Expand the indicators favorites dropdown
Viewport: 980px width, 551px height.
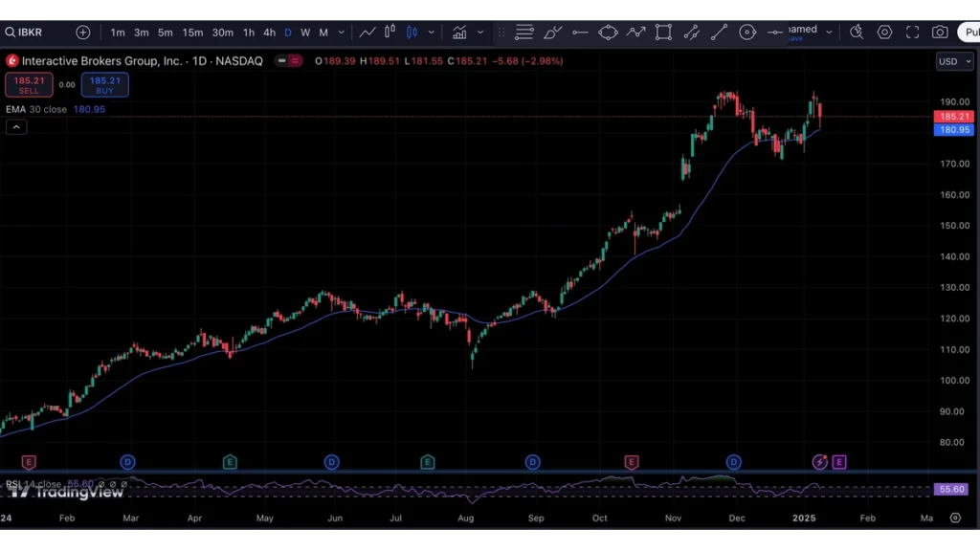pos(480,33)
